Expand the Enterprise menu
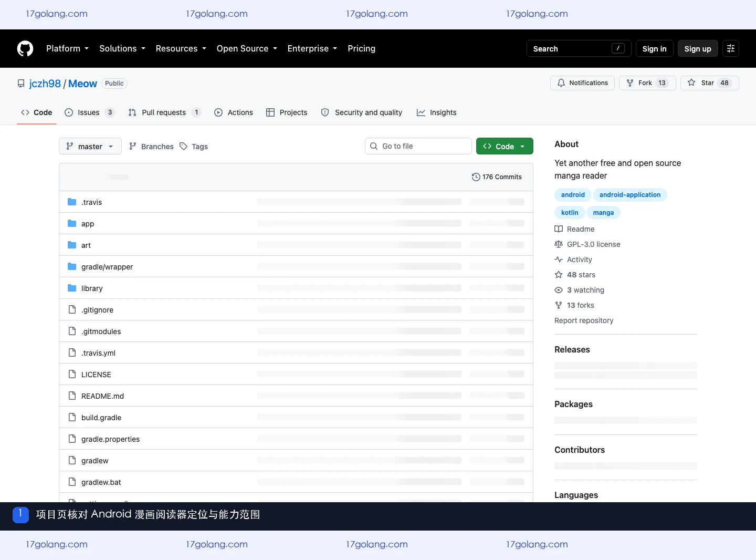This screenshot has width=756, height=560. click(x=312, y=48)
